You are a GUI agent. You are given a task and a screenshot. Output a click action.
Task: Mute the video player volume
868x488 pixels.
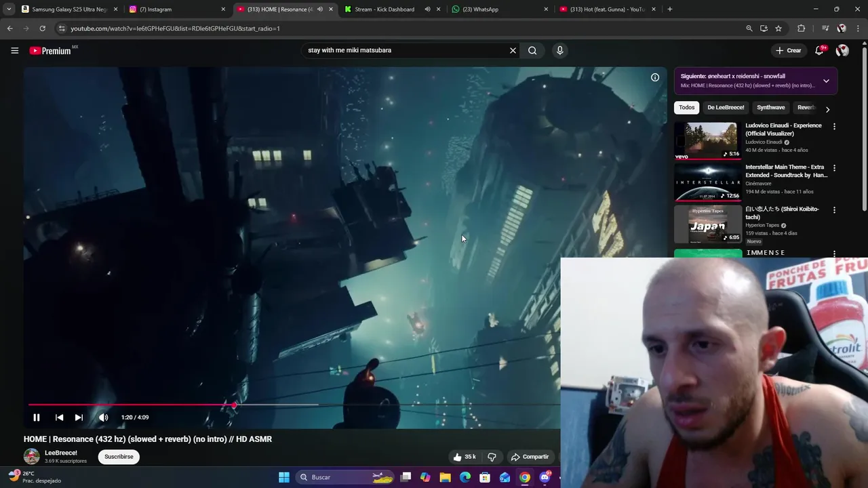[103, 418]
